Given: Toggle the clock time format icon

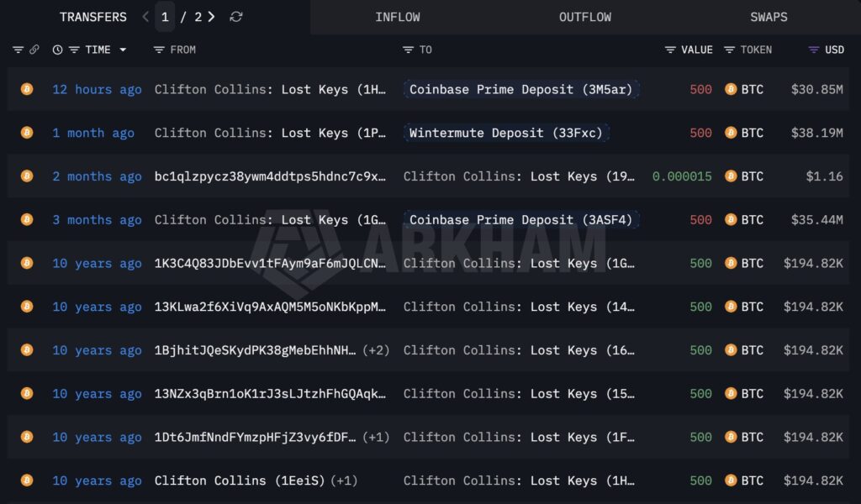Looking at the screenshot, I should click(x=57, y=50).
